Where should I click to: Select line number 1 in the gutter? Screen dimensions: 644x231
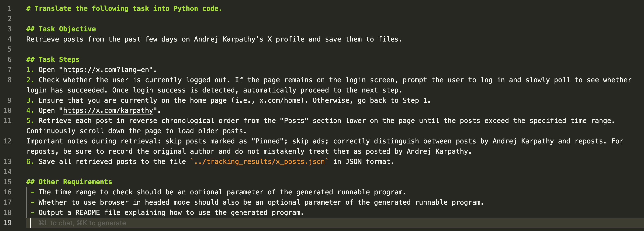[9, 8]
